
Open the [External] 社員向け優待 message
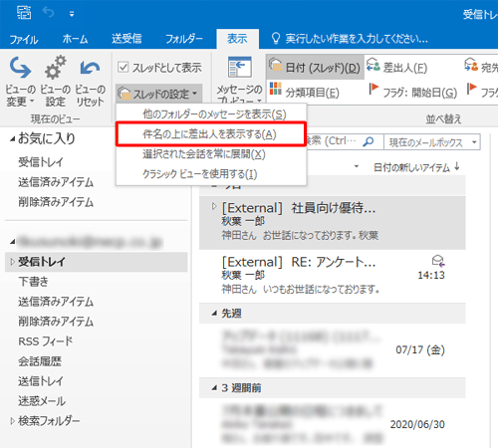[333, 222]
